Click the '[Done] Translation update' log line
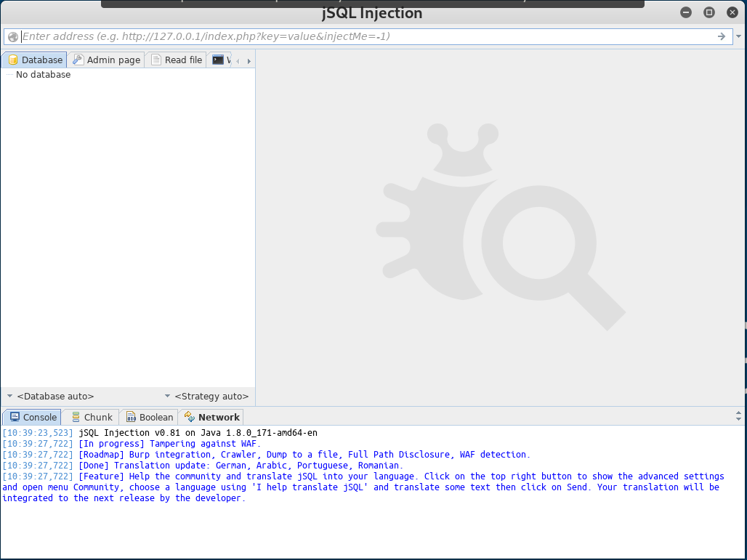The image size is (747, 560). click(x=203, y=466)
